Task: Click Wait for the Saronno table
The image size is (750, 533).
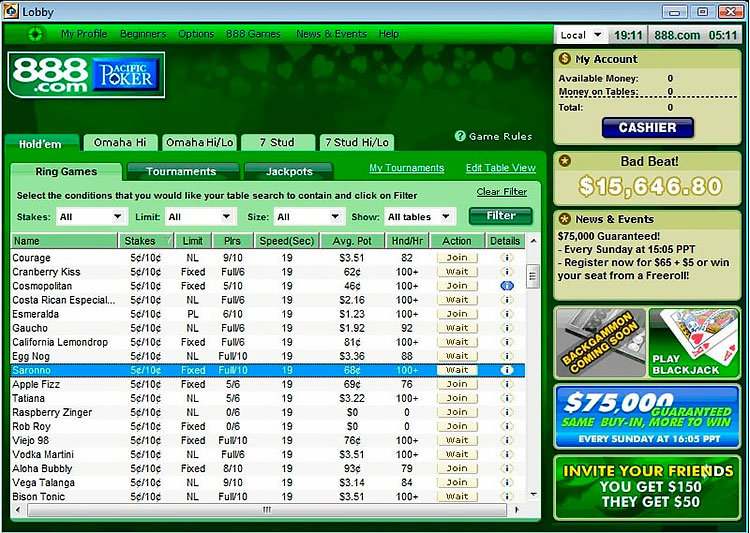Action: pyautogui.click(x=457, y=370)
